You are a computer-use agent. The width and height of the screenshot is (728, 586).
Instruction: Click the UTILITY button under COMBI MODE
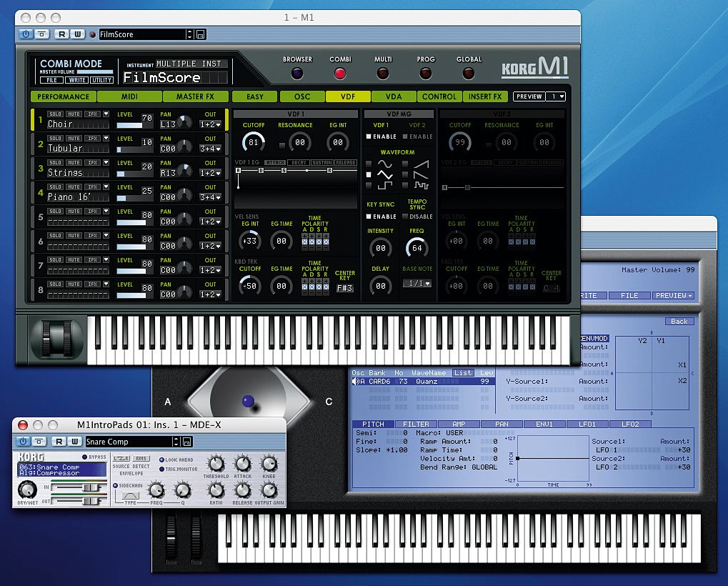(x=101, y=80)
